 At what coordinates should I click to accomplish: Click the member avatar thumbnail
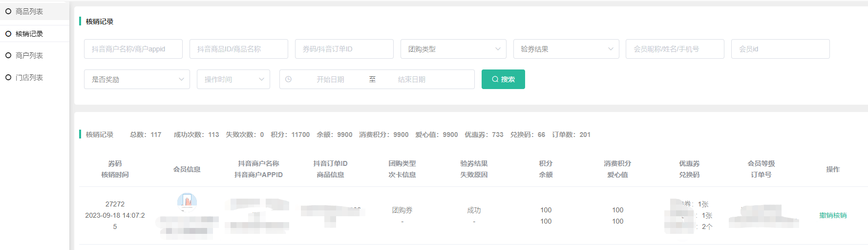[187, 201]
